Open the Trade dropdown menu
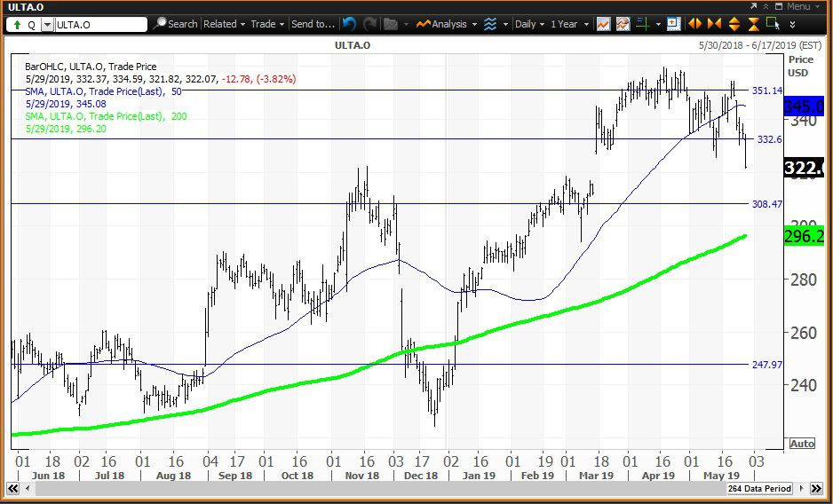Screen dimensions: 833x504 (267, 24)
